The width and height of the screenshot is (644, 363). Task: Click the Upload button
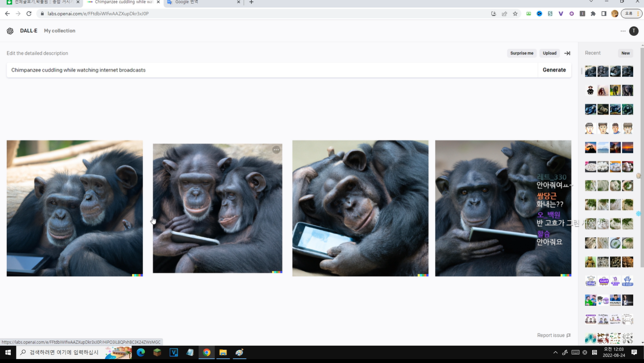point(549,53)
